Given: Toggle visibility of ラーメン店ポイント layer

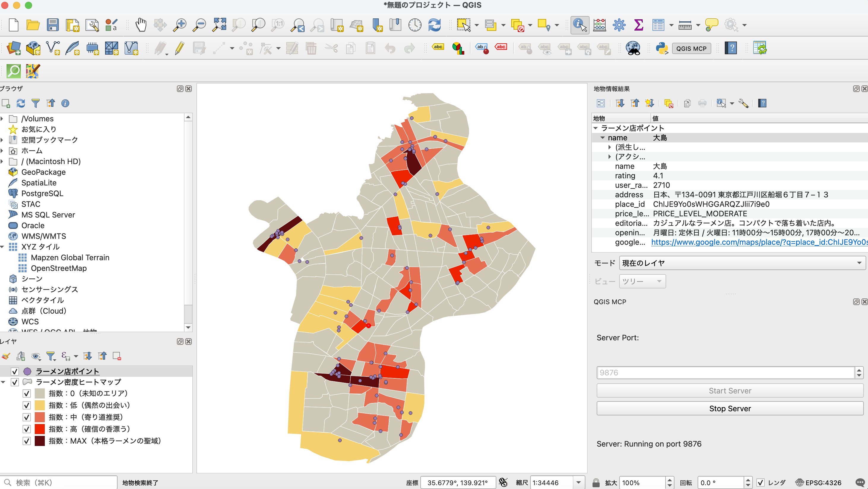Looking at the screenshot, I should pyautogui.click(x=15, y=371).
